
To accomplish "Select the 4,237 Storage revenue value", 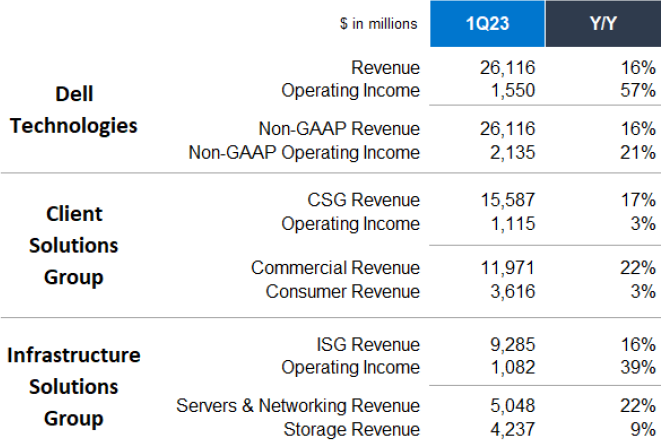I will [x=512, y=430].
